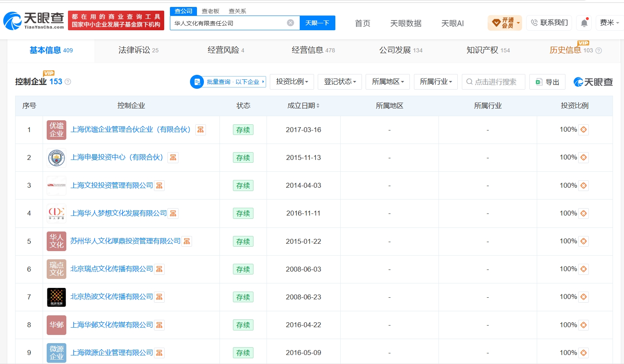Viewport: 624px width, 364px height.
Task: Switch to 经营风险 tab
Action: click(226, 50)
